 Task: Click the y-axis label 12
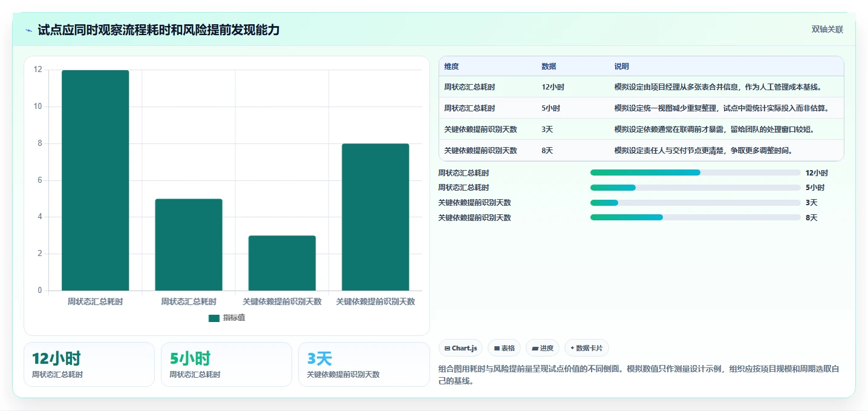(x=38, y=70)
